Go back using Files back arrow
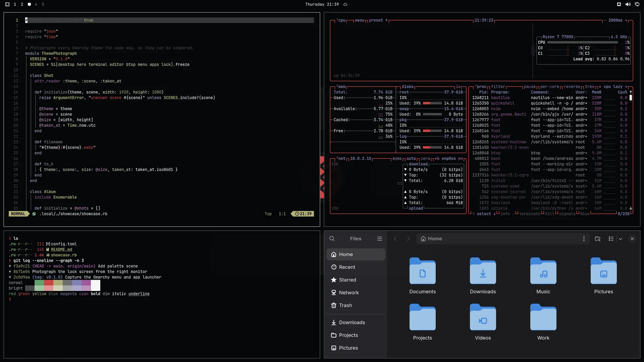Image resolution: width=644 pixels, height=362 pixels. pos(395,239)
